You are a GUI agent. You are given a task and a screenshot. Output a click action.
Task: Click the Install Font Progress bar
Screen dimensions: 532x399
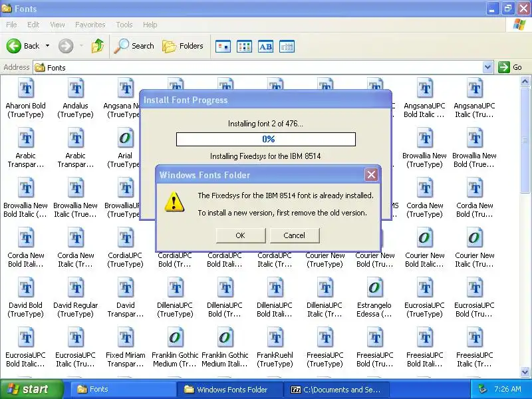[x=266, y=139]
